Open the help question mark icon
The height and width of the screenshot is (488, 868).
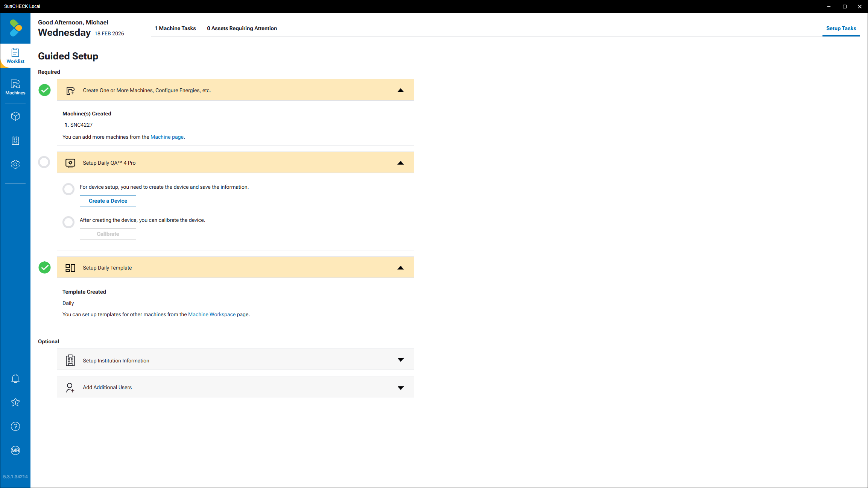(15, 426)
